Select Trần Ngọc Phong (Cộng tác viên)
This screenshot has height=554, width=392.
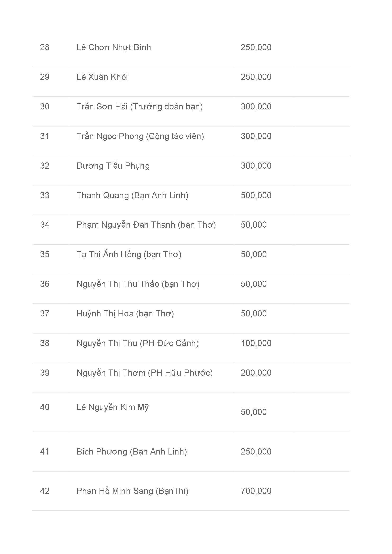(x=140, y=137)
